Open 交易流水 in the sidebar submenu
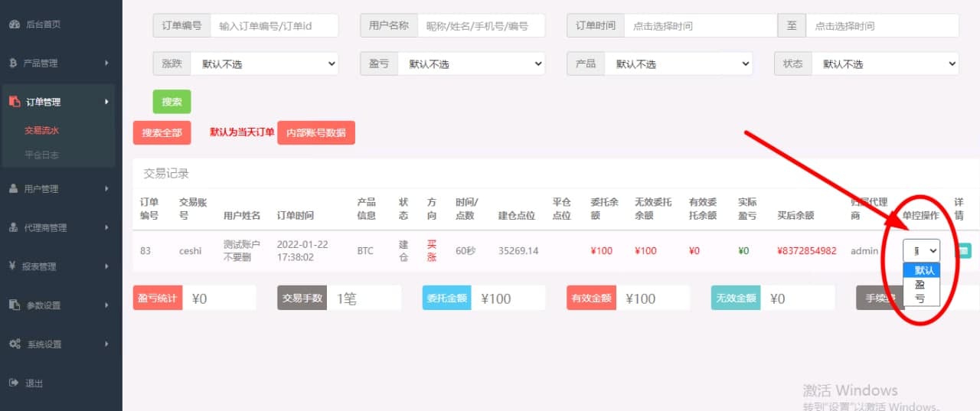 pyautogui.click(x=41, y=130)
